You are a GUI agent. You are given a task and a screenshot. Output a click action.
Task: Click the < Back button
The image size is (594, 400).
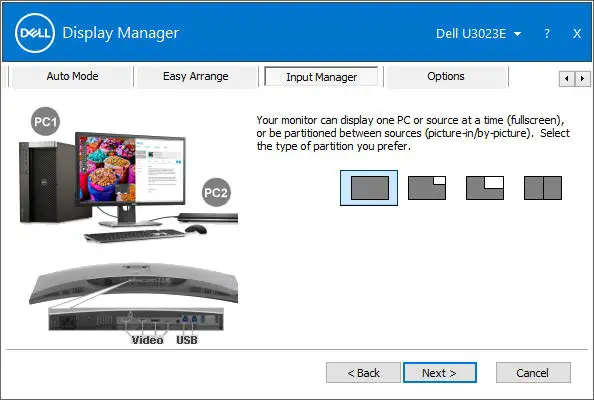(363, 373)
